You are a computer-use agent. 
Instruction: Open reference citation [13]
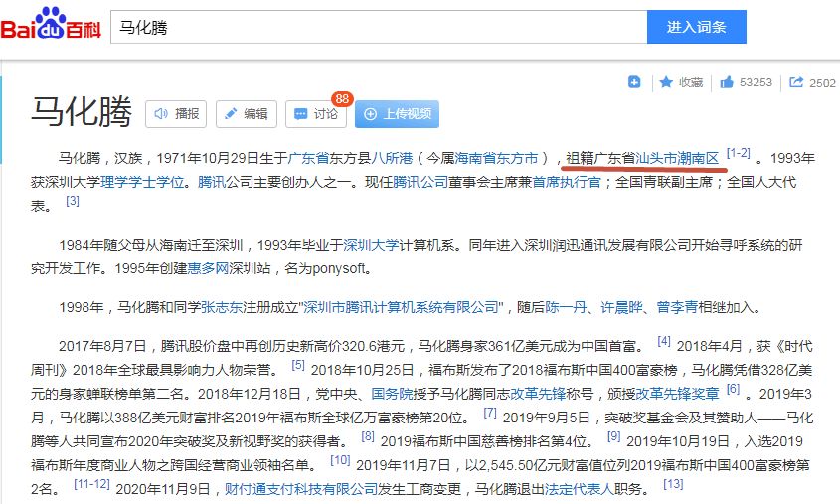pos(673,484)
